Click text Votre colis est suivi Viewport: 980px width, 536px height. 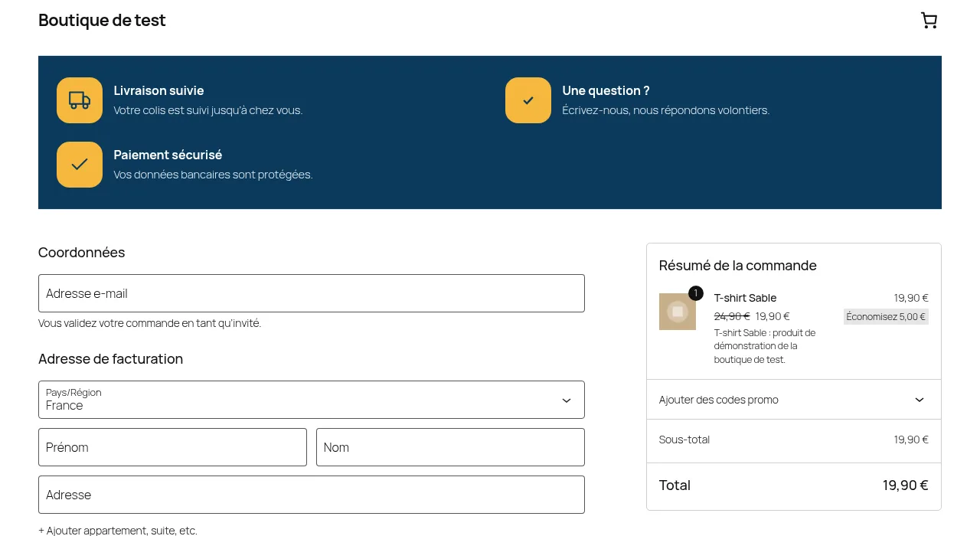(208, 110)
